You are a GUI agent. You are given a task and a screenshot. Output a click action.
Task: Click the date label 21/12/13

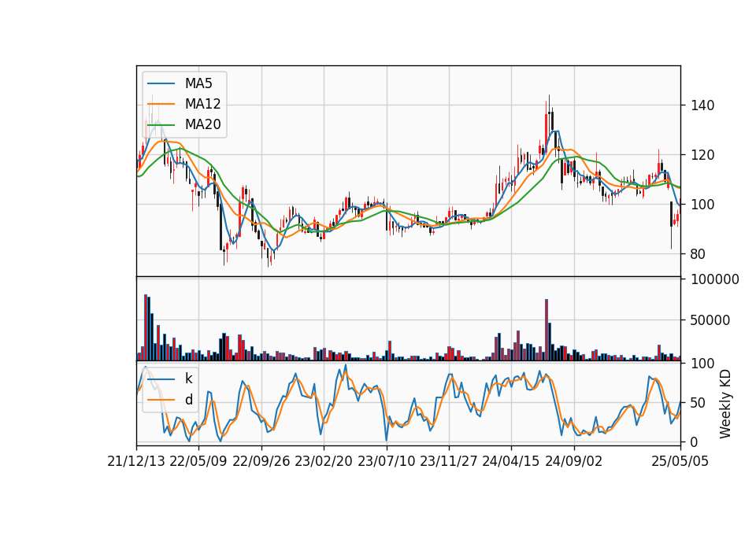click(x=136, y=461)
